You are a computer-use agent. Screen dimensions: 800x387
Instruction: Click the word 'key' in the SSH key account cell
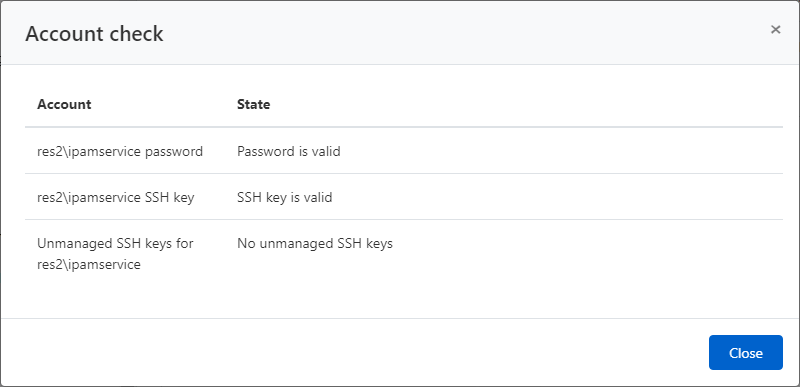click(184, 197)
